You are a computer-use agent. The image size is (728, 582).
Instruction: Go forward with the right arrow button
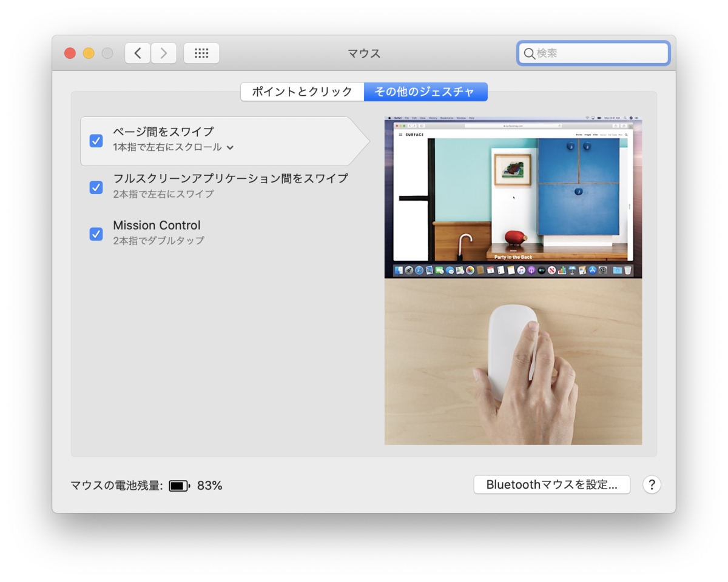pyautogui.click(x=164, y=53)
